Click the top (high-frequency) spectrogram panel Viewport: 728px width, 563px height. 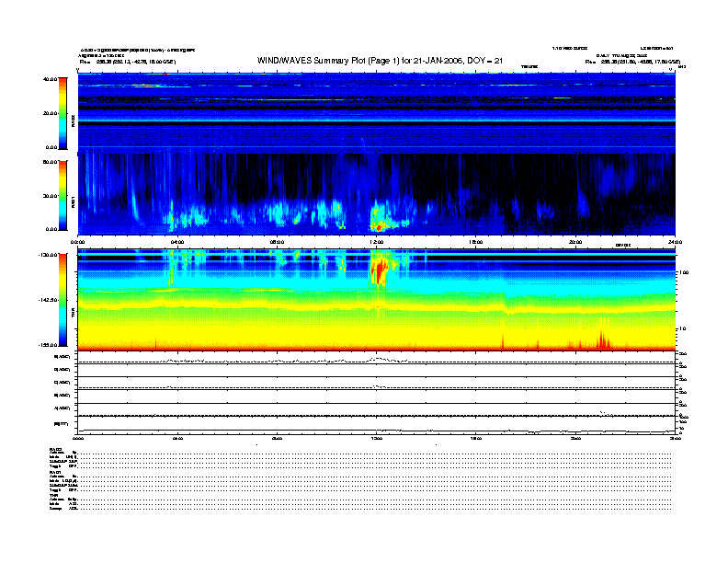pyautogui.click(x=377, y=112)
